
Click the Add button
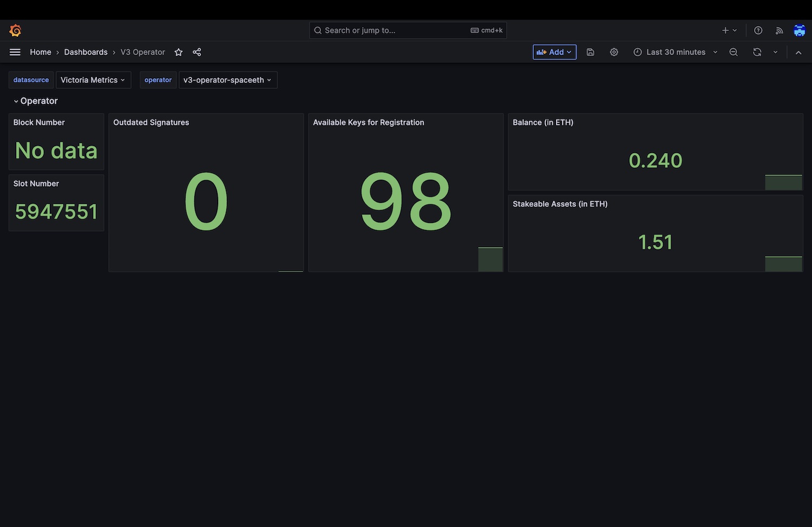click(x=554, y=52)
